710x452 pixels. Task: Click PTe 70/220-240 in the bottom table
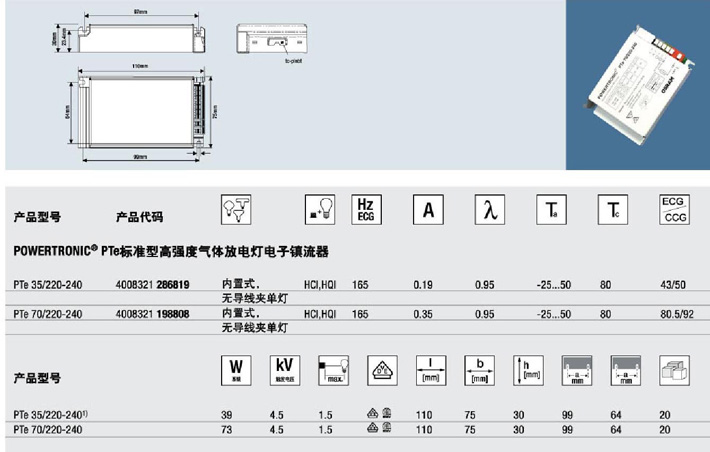click(46, 428)
